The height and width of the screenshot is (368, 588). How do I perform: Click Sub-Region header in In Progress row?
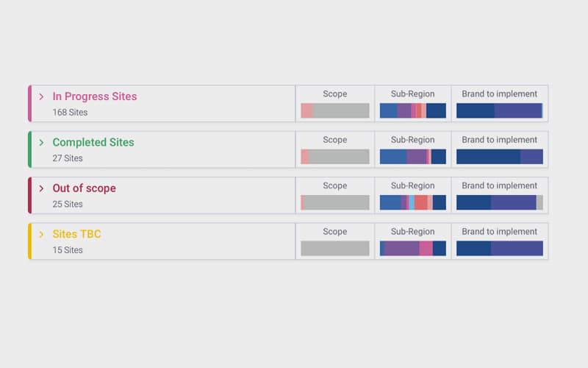412,94
